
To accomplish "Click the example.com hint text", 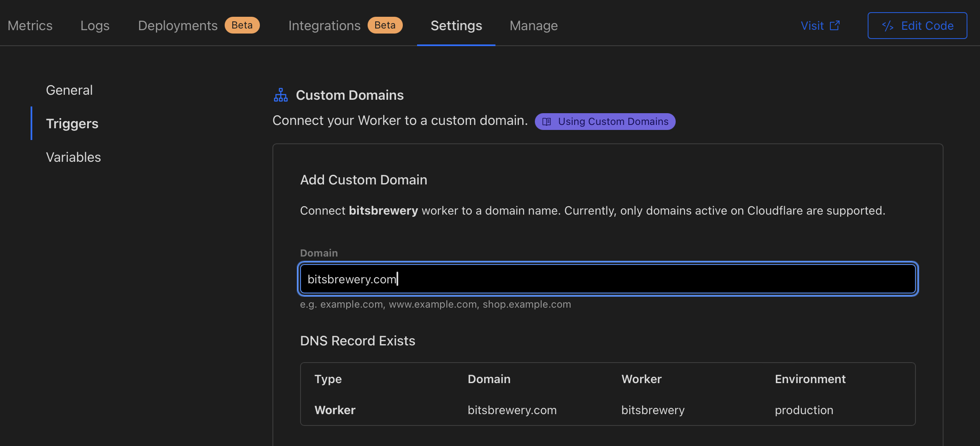I will click(436, 304).
